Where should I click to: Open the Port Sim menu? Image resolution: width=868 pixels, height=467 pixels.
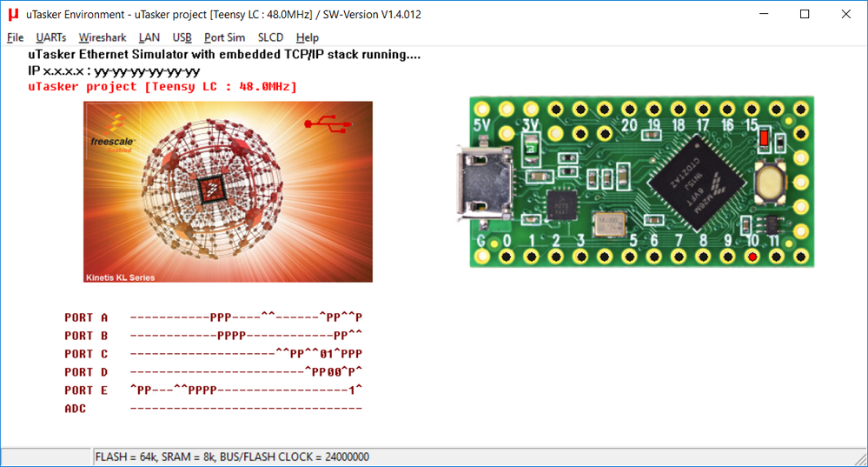click(224, 37)
